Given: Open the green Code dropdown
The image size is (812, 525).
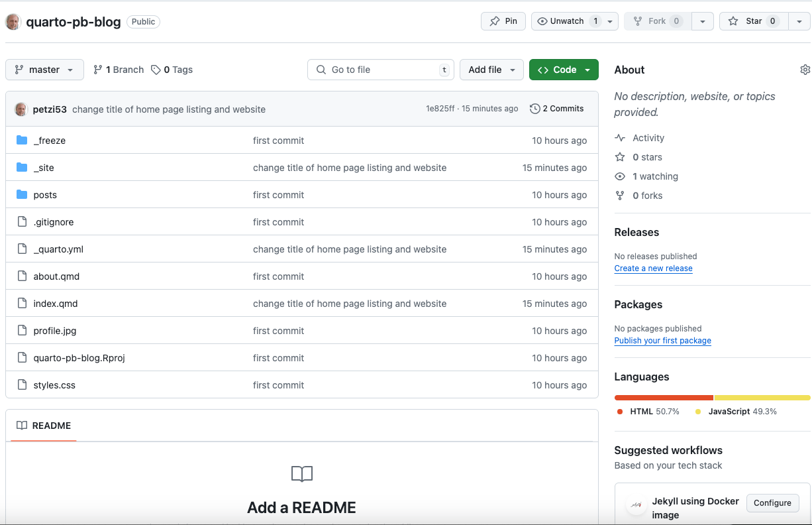Looking at the screenshot, I should 564,70.
